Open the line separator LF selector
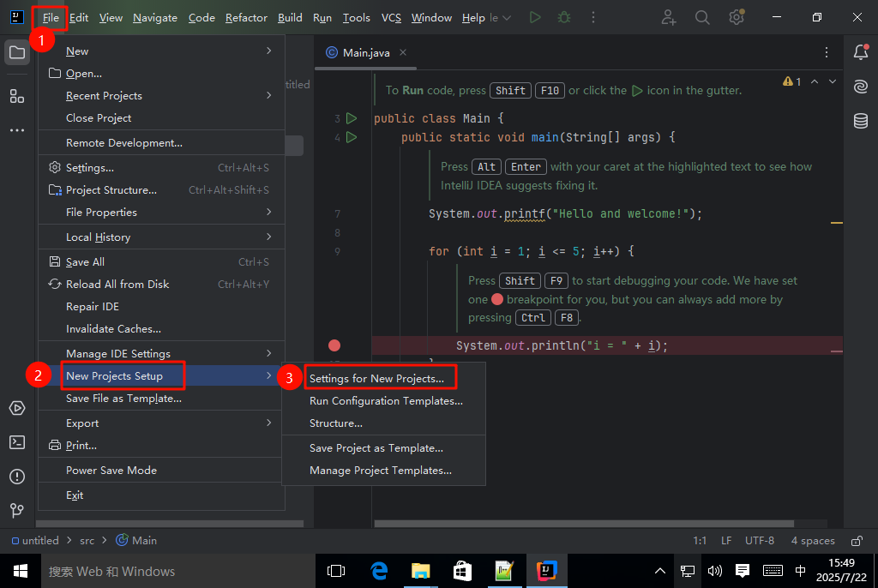 [726, 540]
